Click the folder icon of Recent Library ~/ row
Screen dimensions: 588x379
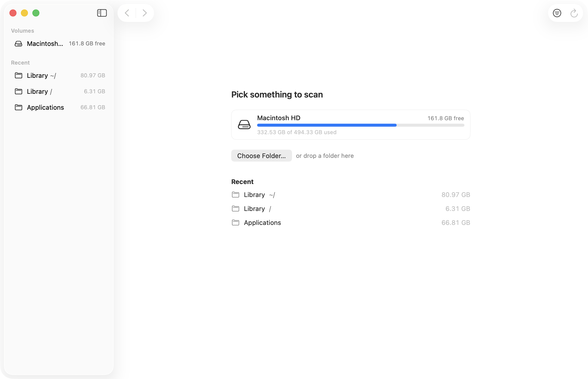(x=235, y=194)
